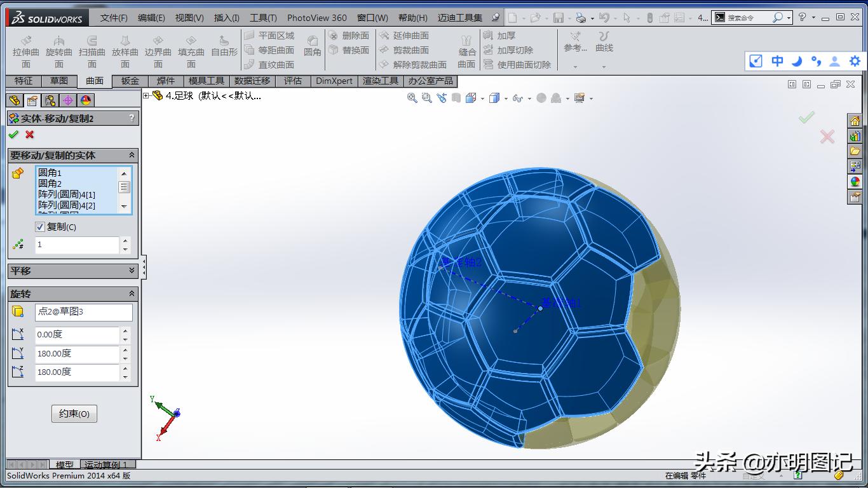Screen dimensions: 868x488
Task: Open the 插入(I) menu
Action: click(226, 18)
